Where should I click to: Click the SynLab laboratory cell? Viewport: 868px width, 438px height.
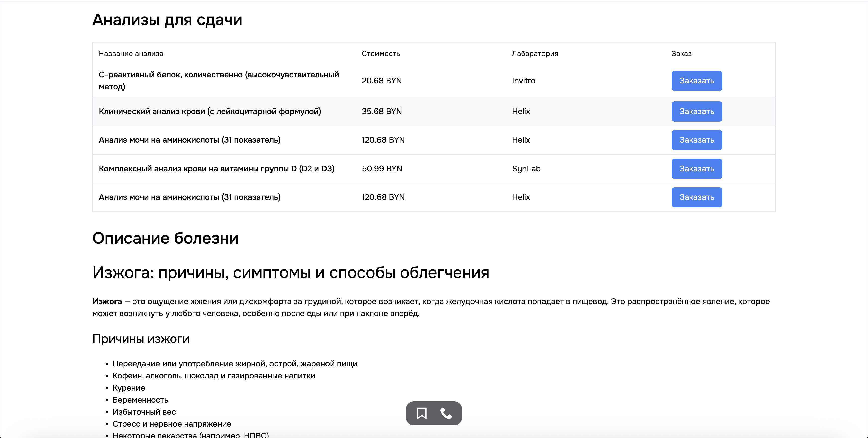point(526,169)
